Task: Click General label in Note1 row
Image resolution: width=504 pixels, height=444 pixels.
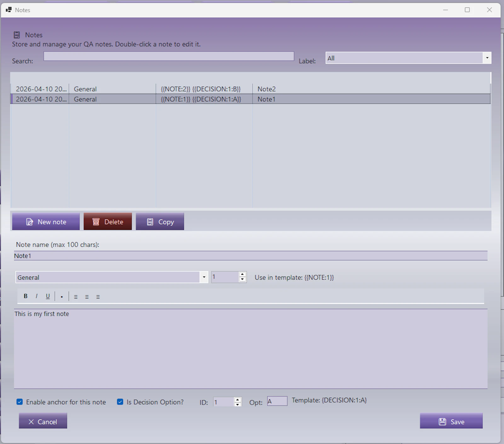Action: click(85, 99)
